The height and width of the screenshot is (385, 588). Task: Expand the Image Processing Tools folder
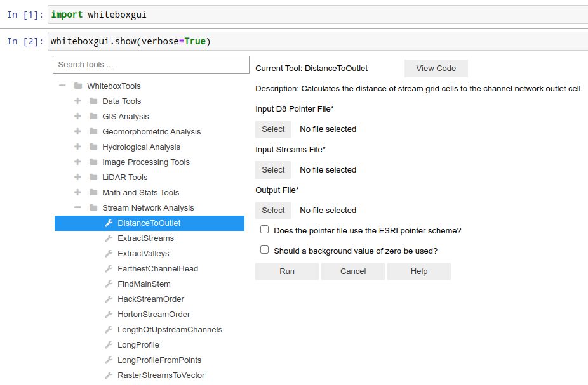(x=77, y=162)
